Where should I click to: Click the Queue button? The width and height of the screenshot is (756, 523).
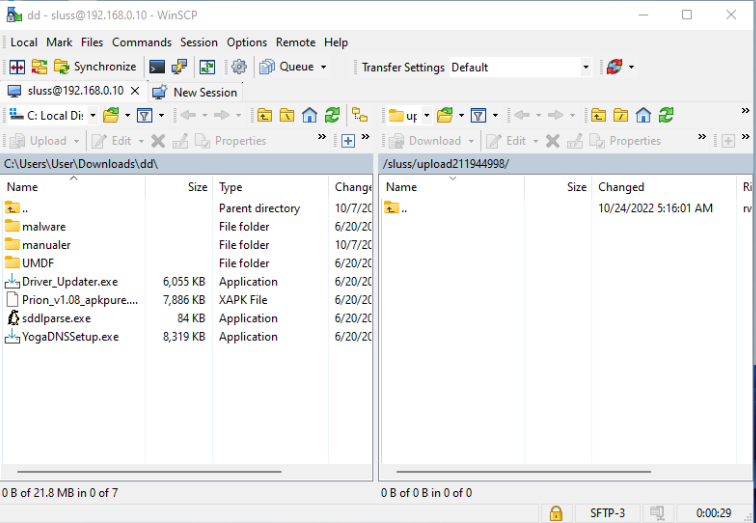click(287, 67)
